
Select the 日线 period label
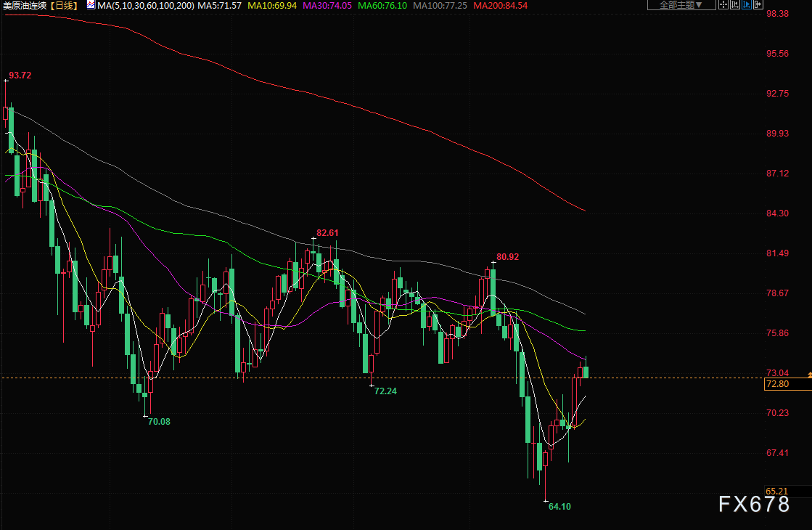pyautogui.click(x=65, y=5)
